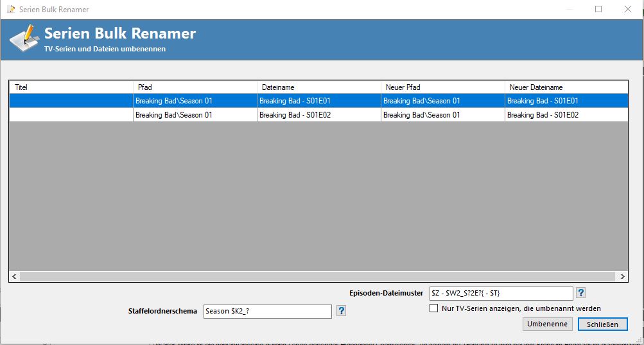Sort by Neuer Pfad column header
The height and width of the screenshot is (345, 644).
coord(443,87)
